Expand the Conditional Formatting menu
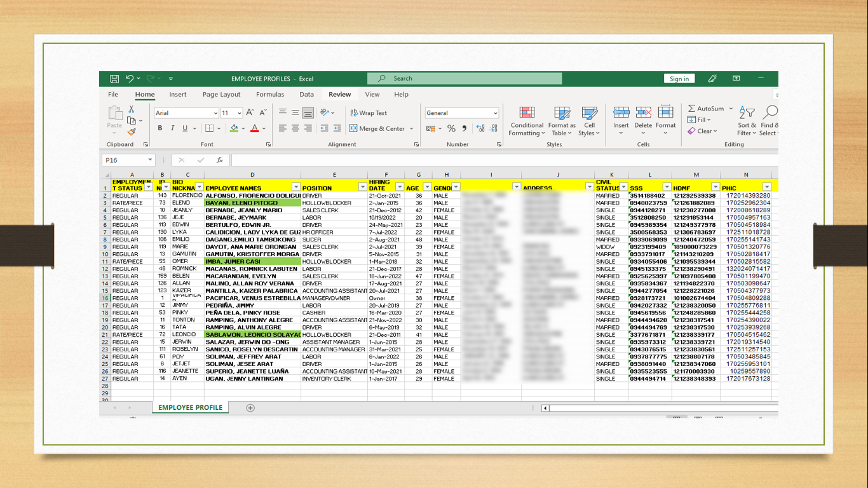 click(x=527, y=121)
